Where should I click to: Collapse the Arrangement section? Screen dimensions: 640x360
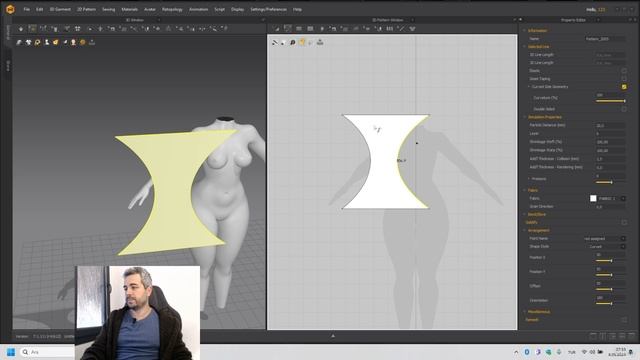(x=524, y=230)
